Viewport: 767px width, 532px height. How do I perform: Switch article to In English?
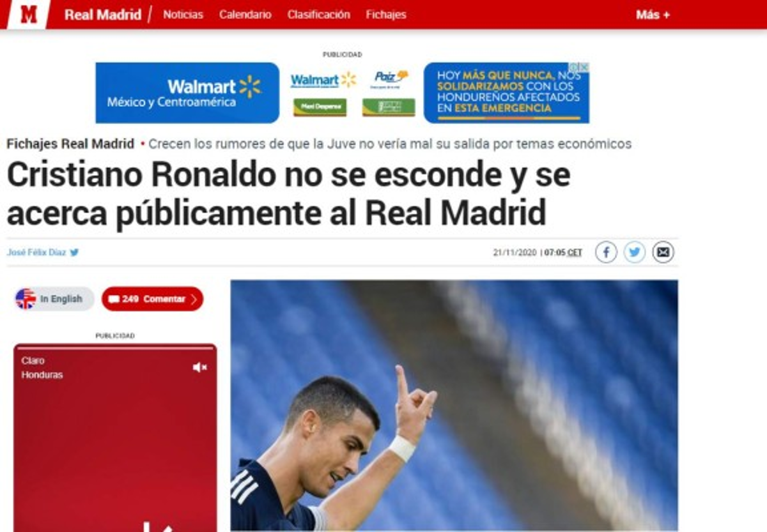pos(61,299)
